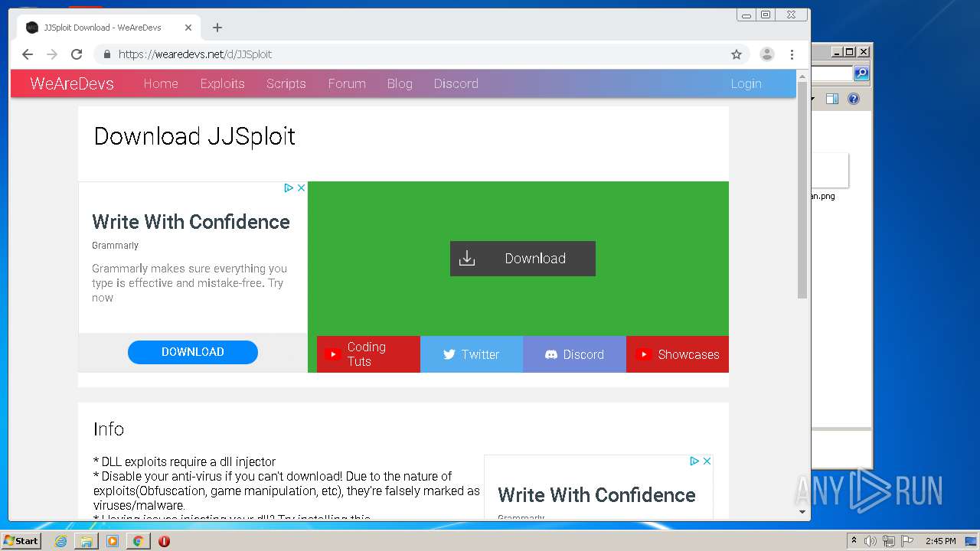The width and height of the screenshot is (980, 551).
Task: Visit the Blog page
Action: point(400,83)
